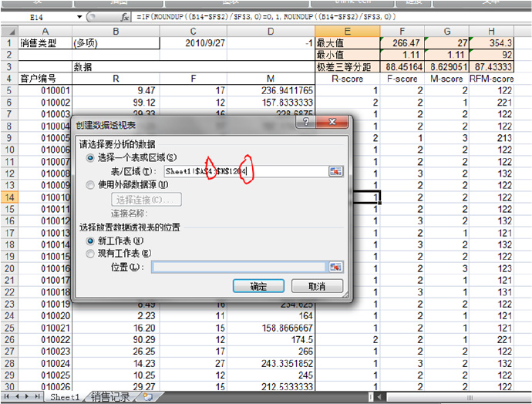Go to first sheet navigation arrow
The image size is (532, 404).
(6, 396)
